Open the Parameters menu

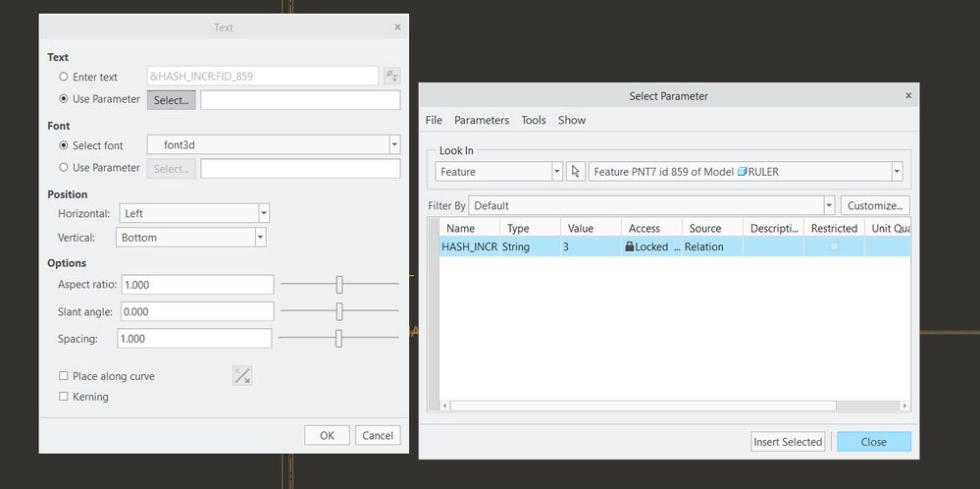481,120
